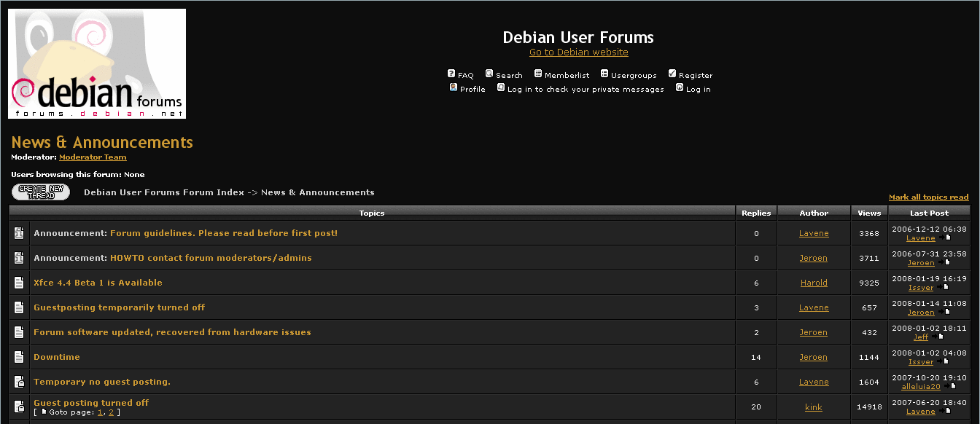This screenshot has height=424, width=980.
Task: Open Debian User Forums Forum Index breadcrumb
Action: tap(164, 192)
